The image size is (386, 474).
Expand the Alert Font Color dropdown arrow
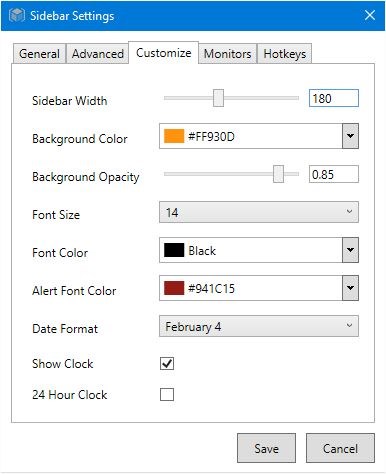coord(350,288)
